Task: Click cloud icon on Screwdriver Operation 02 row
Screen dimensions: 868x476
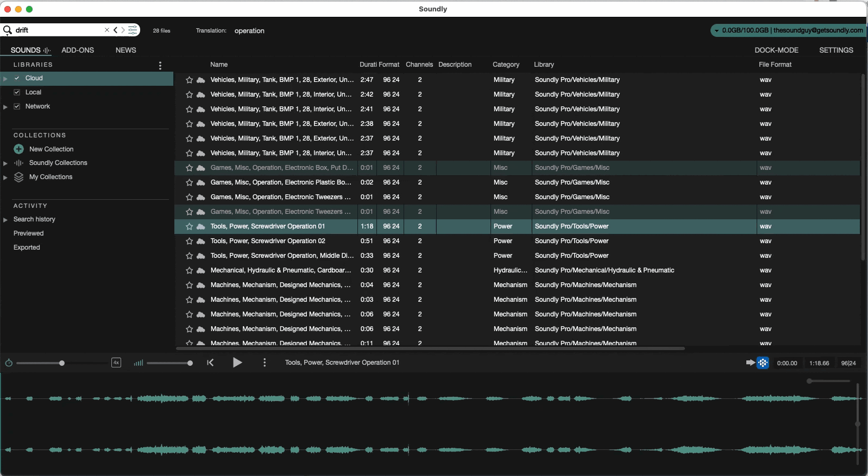Action: click(200, 241)
